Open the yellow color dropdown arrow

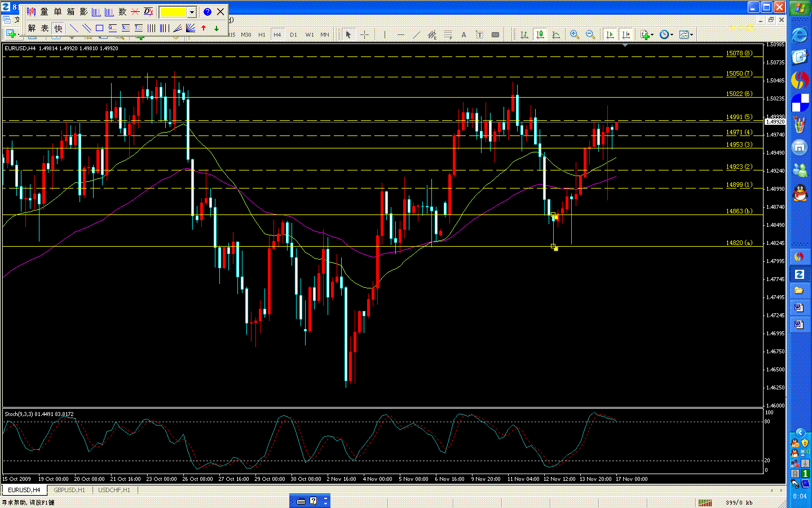tap(192, 12)
